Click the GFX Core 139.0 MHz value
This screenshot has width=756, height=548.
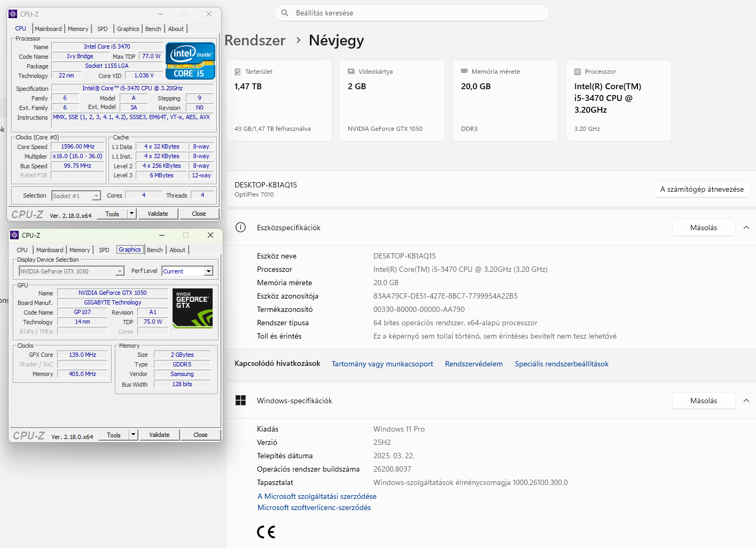point(82,355)
